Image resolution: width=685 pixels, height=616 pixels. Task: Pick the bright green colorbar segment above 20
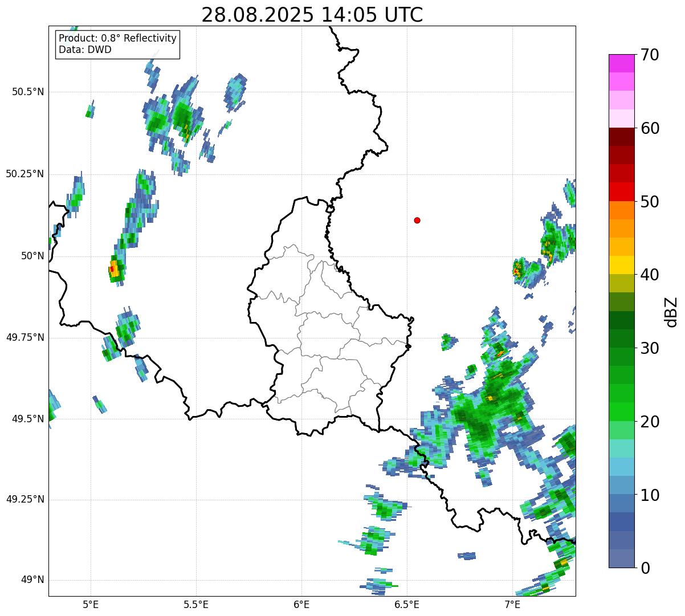622,412
